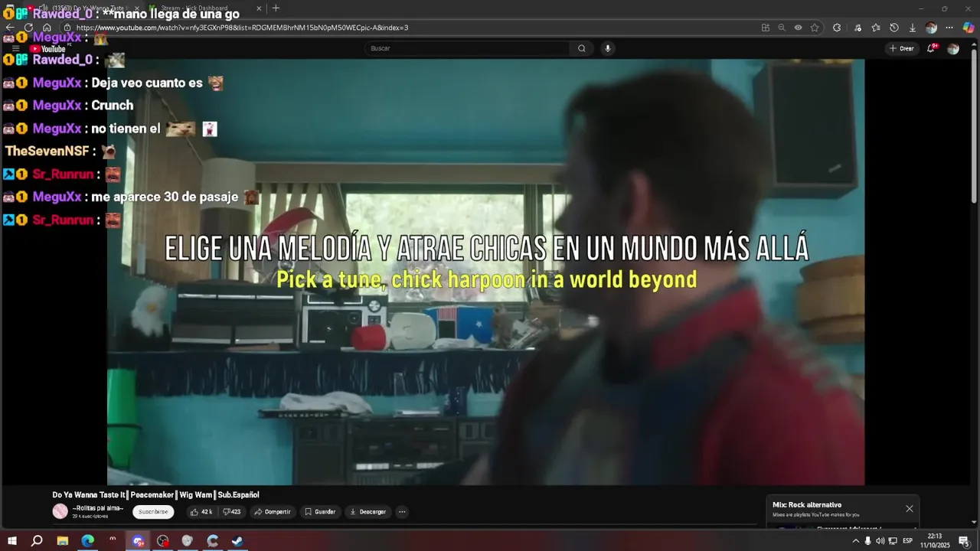Screen dimensions: 980x551
Task: Click chat message Deja veo cuanto es
Action: [147, 83]
